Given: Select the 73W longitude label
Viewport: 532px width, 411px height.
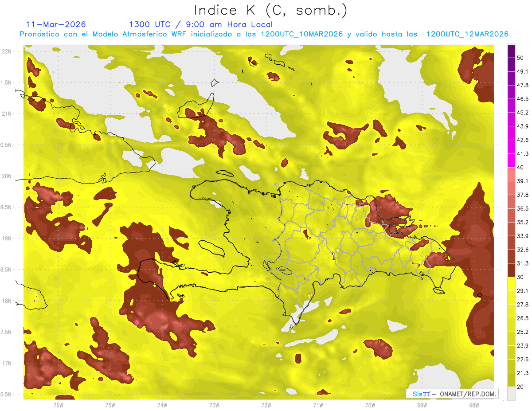Looking at the screenshot, I should pos(214,405).
